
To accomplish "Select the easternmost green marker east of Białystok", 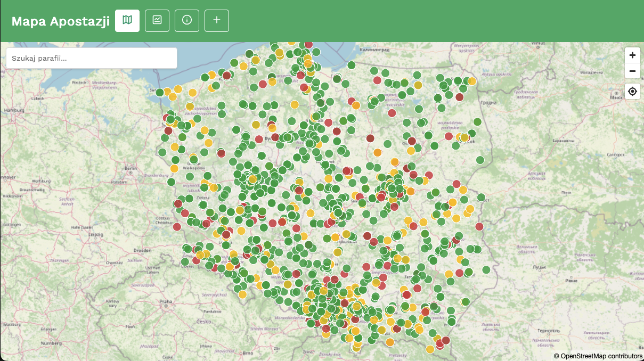I will point(480,160).
